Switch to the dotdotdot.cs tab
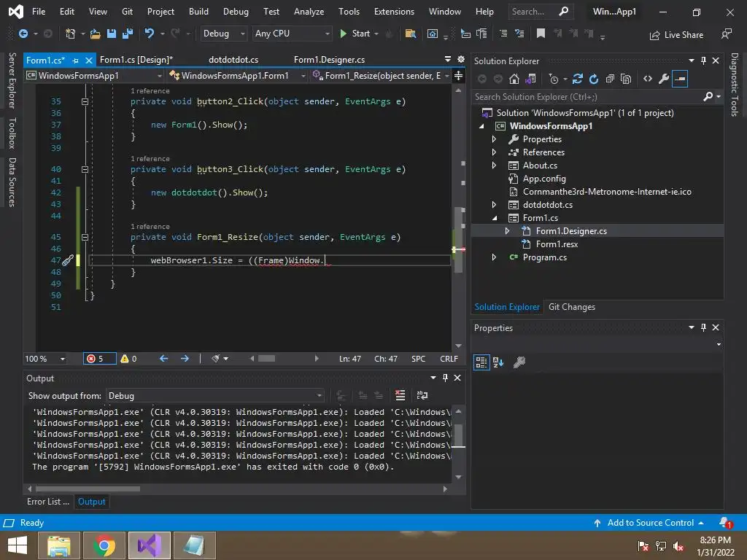Screen dimensions: 747x560 click(x=233, y=60)
